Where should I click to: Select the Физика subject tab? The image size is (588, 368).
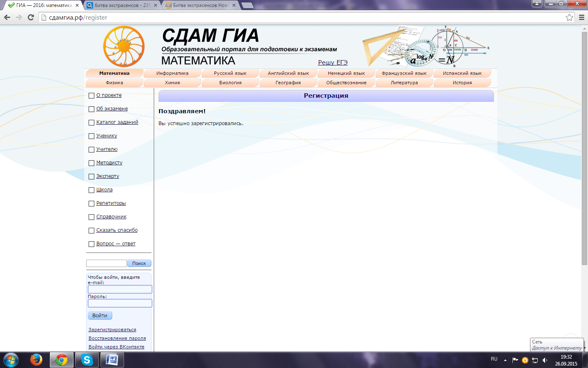tap(114, 83)
